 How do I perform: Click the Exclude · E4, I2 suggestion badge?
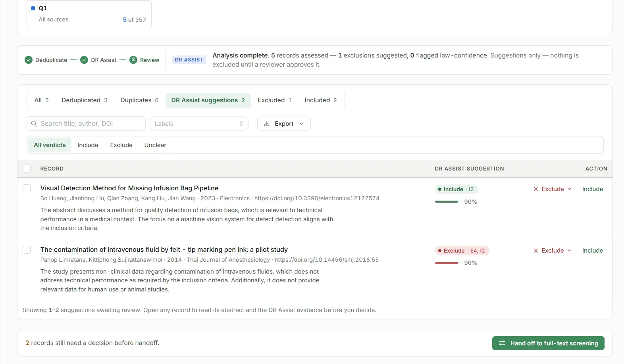(462, 251)
